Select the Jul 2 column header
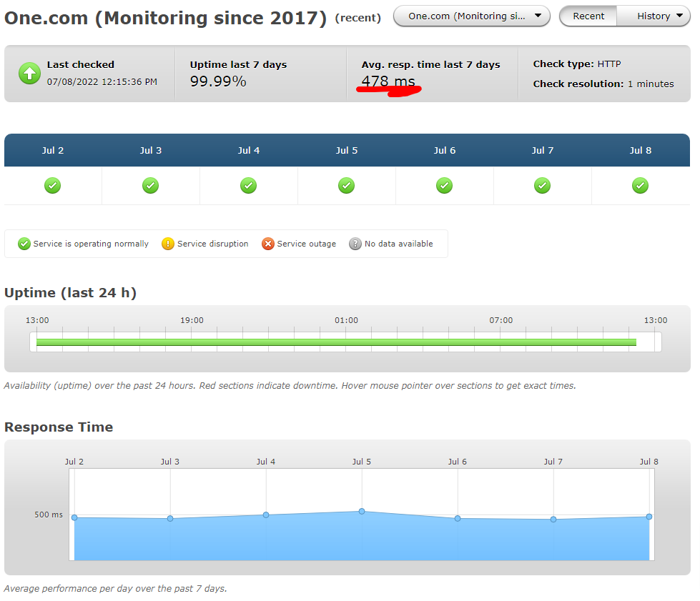The width and height of the screenshot is (700, 601). [x=53, y=150]
